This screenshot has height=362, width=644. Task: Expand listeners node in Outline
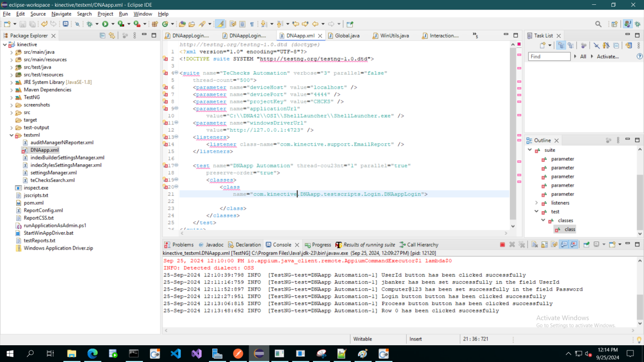[x=536, y=203]
